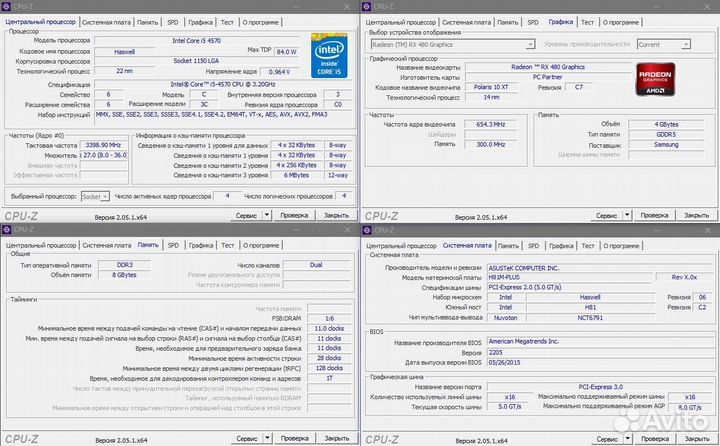Open SPD tab in graphics window
The width and height of the screenshot is (720, 446).
click(533, 22)
